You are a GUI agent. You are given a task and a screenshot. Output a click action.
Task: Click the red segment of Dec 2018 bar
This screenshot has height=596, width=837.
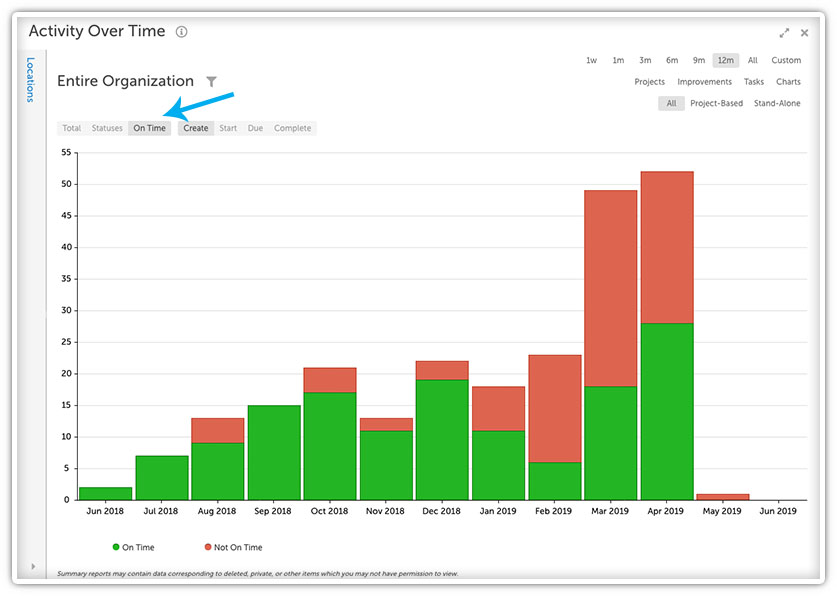(443, 370)
